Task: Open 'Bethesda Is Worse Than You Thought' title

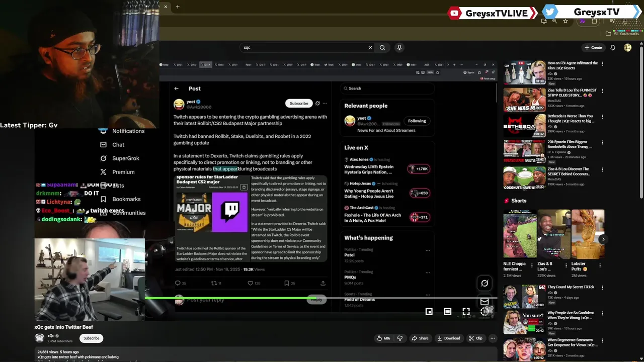Action: [x=571, y=119]
